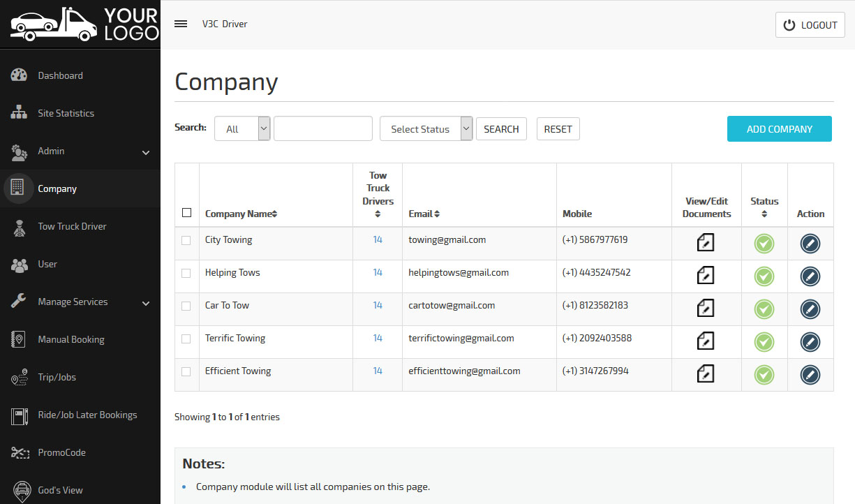This screenshot has width=855, height=504.
Task: Open Tow Truck Driver in sidebar
Action: point(72,227)
